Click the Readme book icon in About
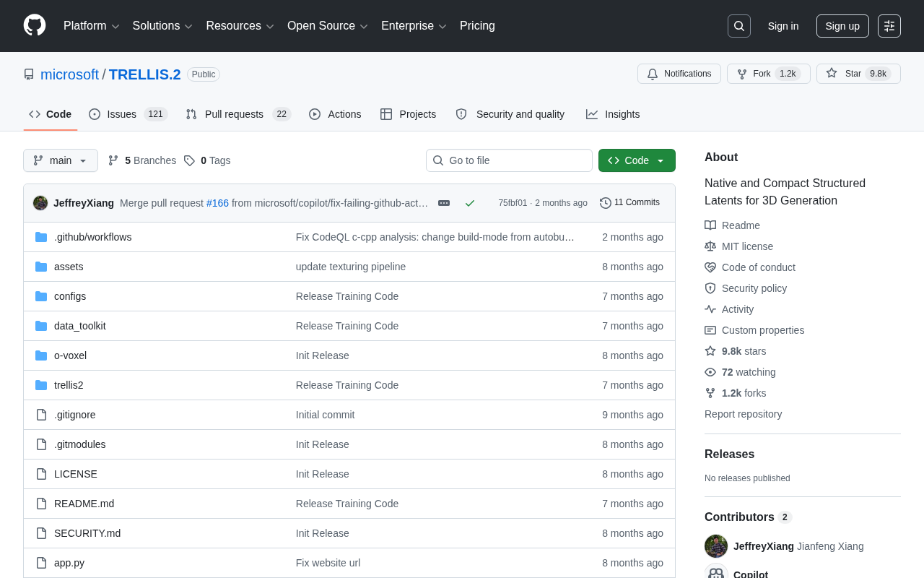The width and height of the screenshot is (924, 578). (x=710, y=225)
